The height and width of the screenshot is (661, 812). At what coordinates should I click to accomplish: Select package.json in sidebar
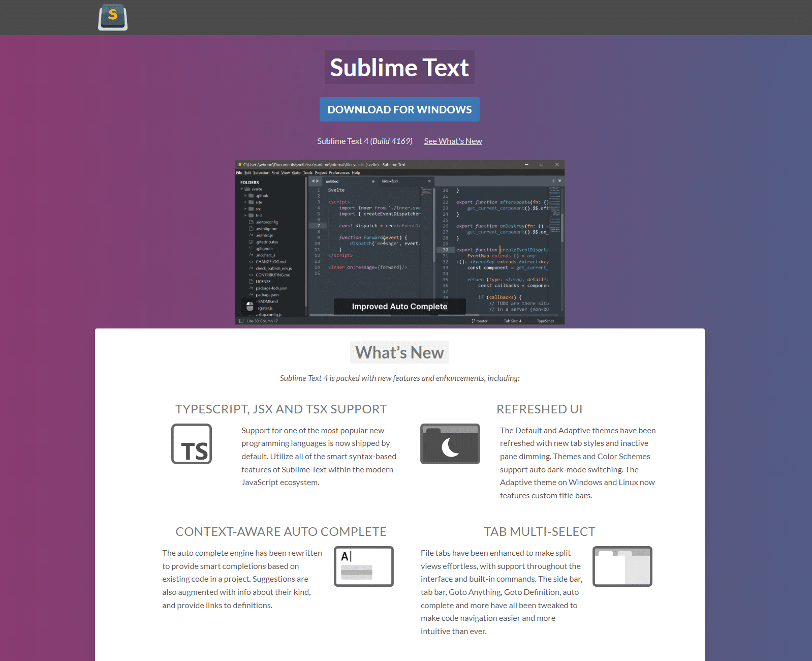click(267, 295)
